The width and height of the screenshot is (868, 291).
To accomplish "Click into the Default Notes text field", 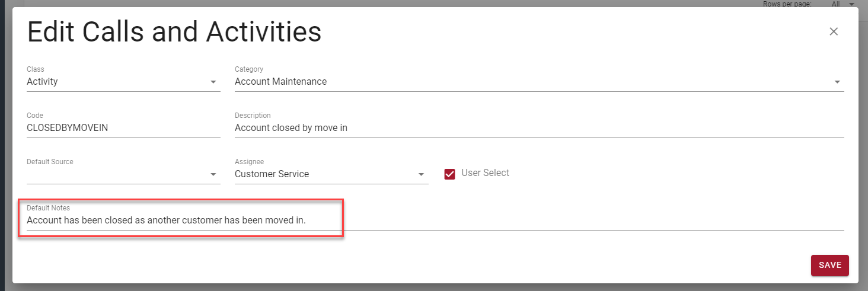I will tap(534, 220).
